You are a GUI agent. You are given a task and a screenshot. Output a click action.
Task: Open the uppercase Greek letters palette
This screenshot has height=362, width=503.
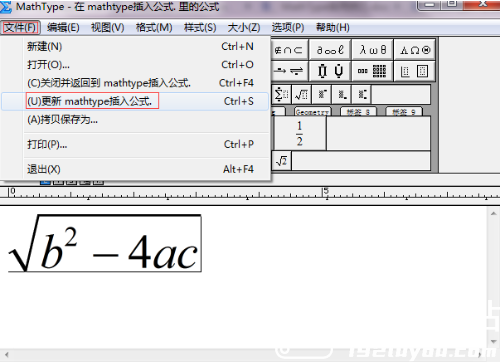coord(415,50)
